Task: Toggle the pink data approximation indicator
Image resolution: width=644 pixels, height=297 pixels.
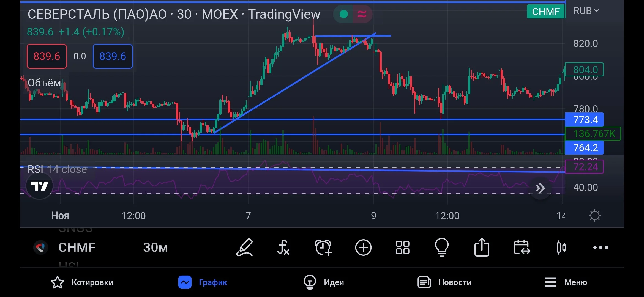Action: tap(362, 14)
